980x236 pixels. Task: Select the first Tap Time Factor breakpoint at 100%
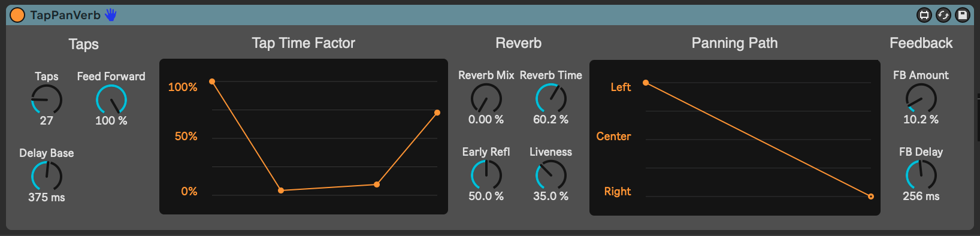(x=212, y=81)
